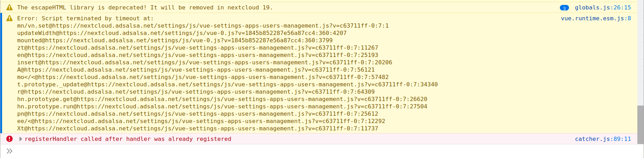Click the mn/vn.set stack trace line
This screenshot has height=158, width=644.
(x=203, y=26)
